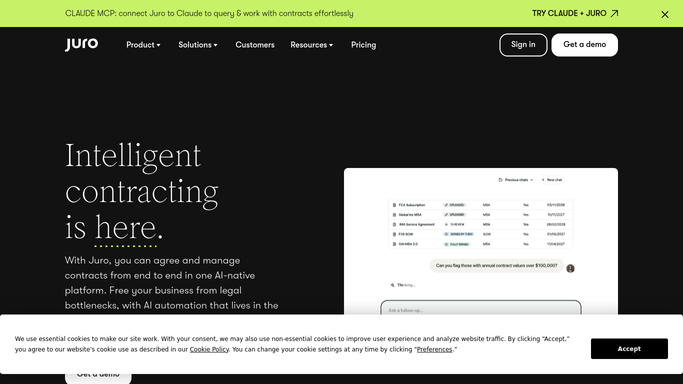Viewport: 683px width, 384px height.
Task: Go to the Pricing page
Action: [x=363, y=45]
